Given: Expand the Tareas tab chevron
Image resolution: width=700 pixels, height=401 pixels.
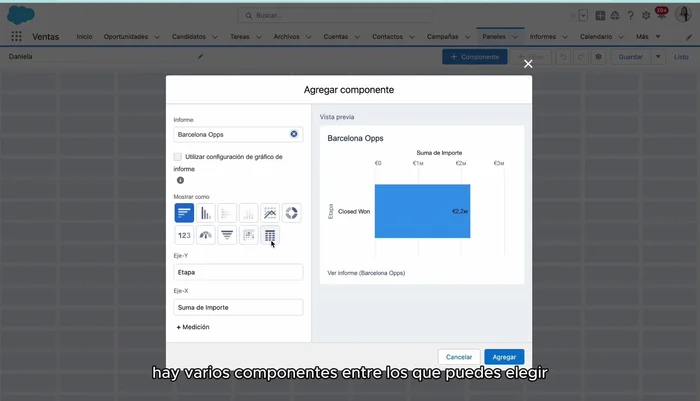Looking at the screenshot, I should coord(258,37).
